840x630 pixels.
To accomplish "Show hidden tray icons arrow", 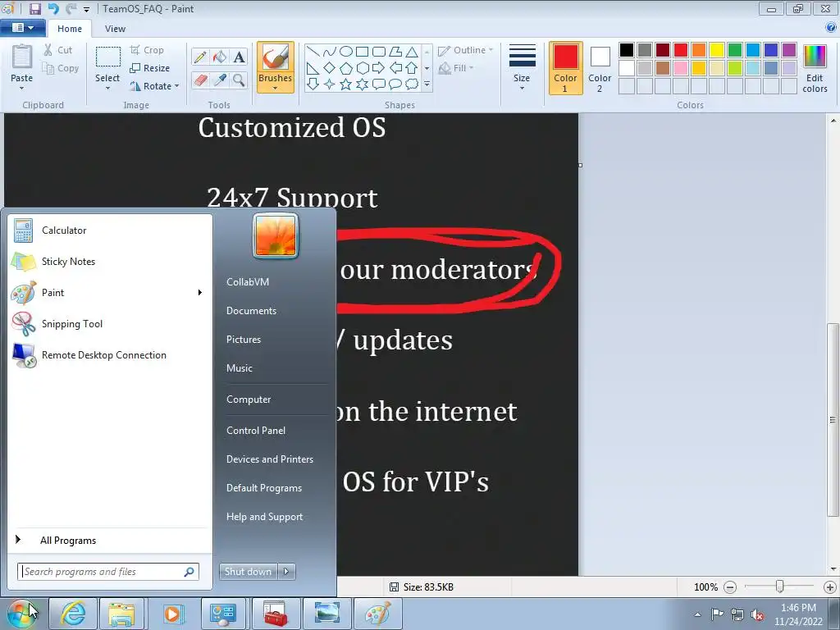I will click(x=697, y=615).
